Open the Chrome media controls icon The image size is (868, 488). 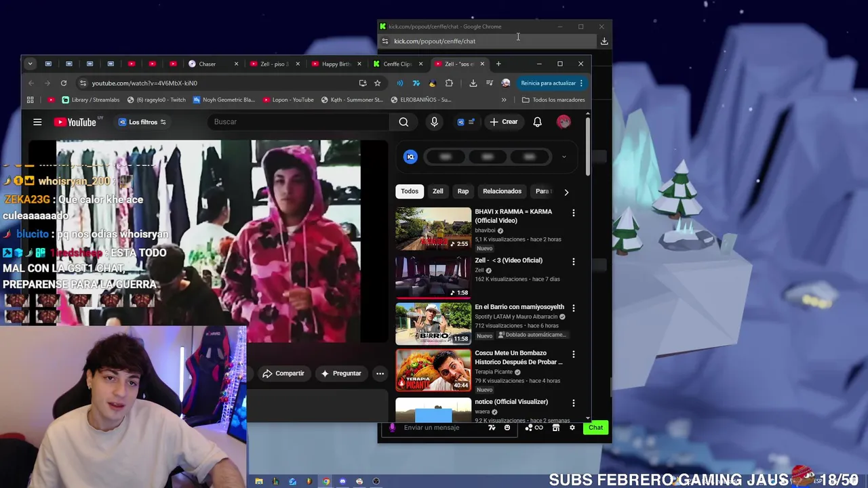click(x=490, y=83)
